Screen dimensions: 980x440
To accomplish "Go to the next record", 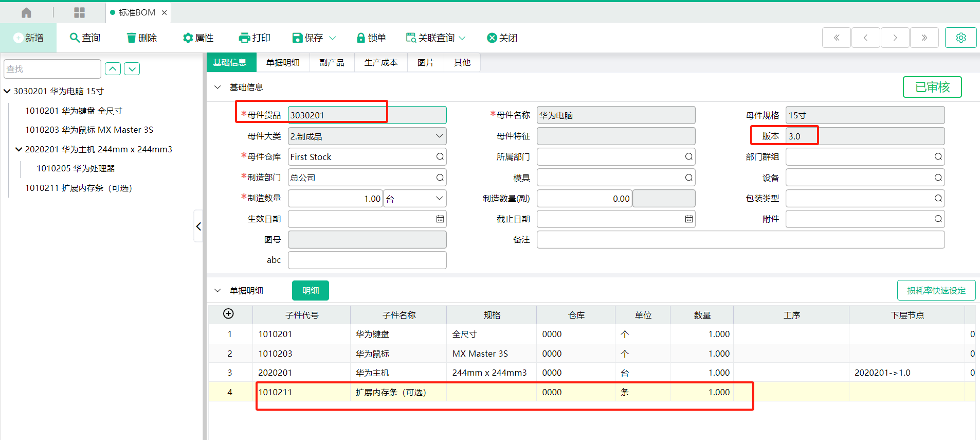I will (x=895, y=38).
